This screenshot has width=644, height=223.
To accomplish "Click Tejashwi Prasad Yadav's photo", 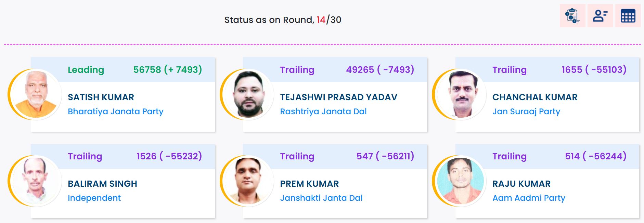I will 248,94.
